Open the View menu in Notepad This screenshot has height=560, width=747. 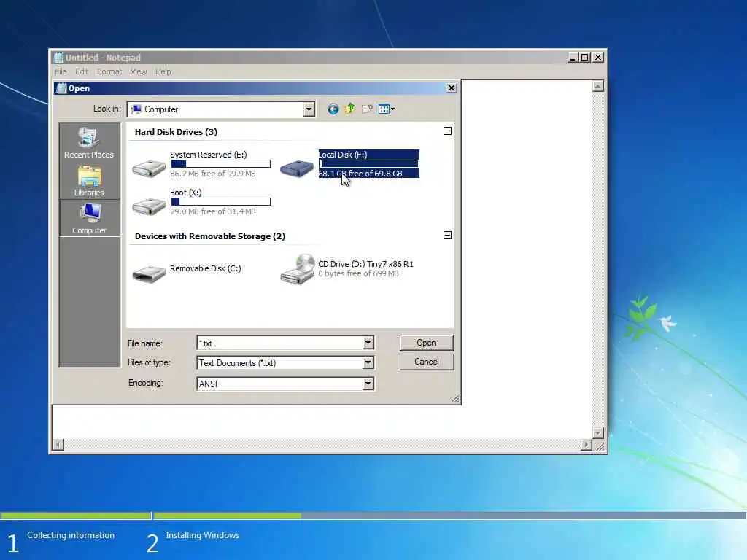[x=139, y=72]
